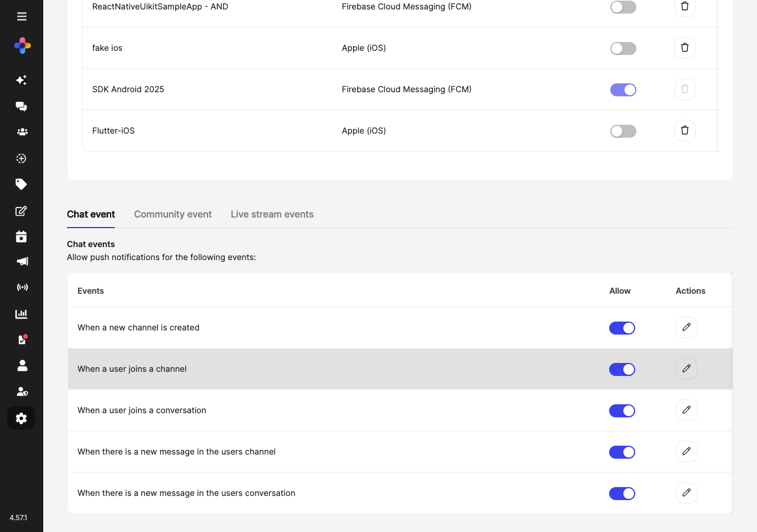The height and width of the screenshot is (532, 757).
Task: Select the sparkles AI features icon in sidebar
Action: click(x=21, y=80)
